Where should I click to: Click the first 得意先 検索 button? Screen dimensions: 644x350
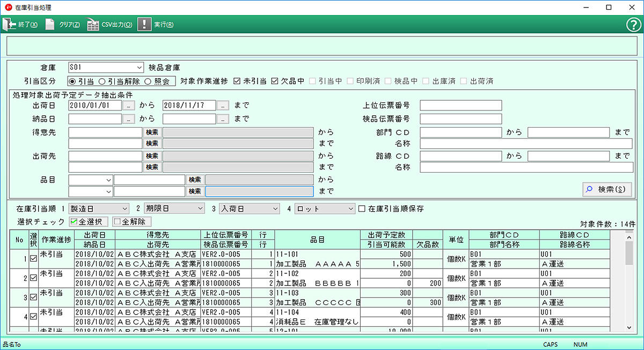point(152,132)
